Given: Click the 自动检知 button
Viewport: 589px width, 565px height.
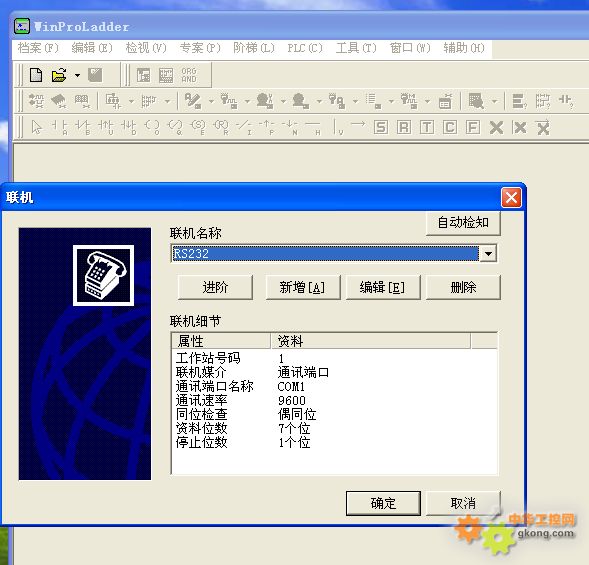Looking at the screenshot, I should coord(463,223).
